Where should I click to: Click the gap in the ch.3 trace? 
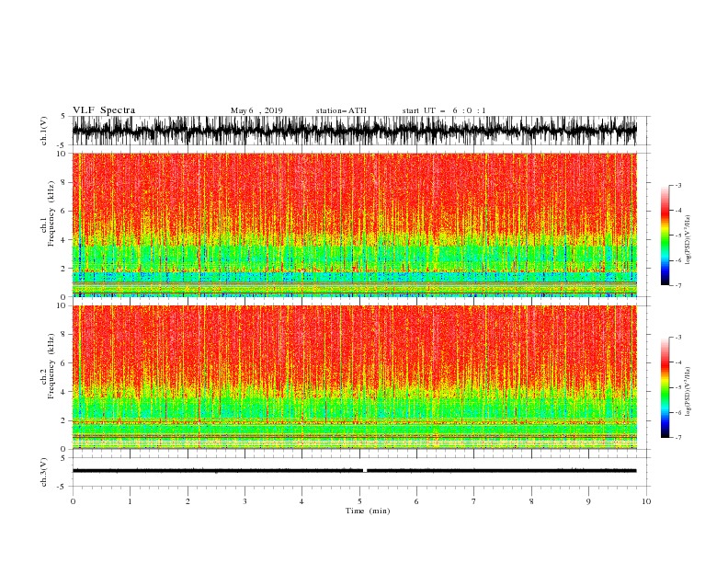365,471
